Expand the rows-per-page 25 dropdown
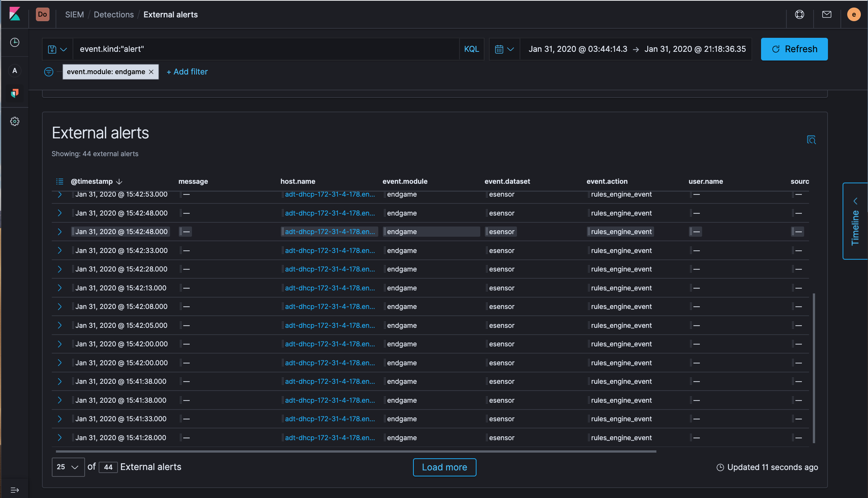868x498 pixels. point(68,467)
